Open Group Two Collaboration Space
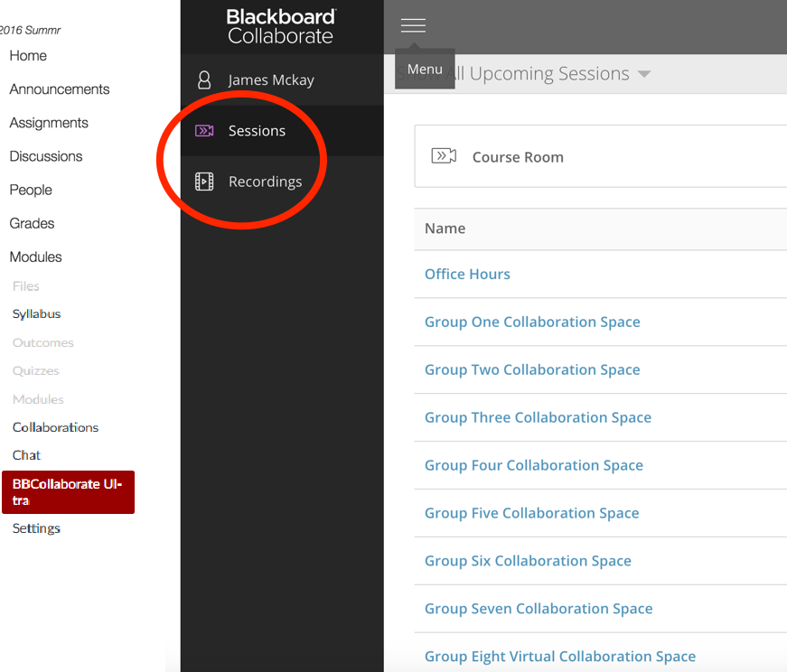The width and height of the screenshot is (787, 672). coord(532,369)
